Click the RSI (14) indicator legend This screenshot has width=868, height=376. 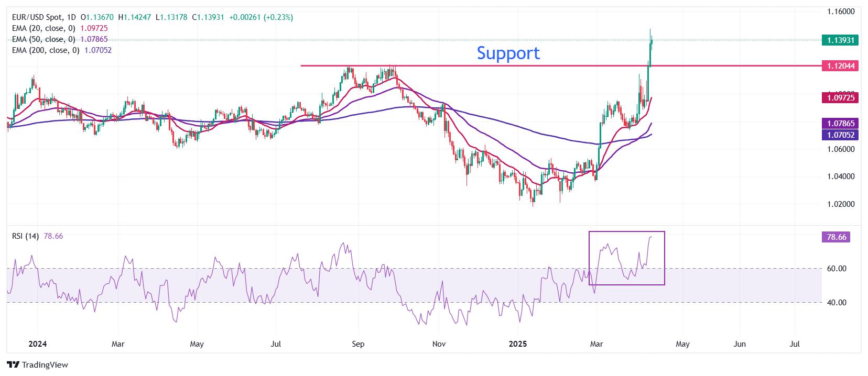(26, 236)
